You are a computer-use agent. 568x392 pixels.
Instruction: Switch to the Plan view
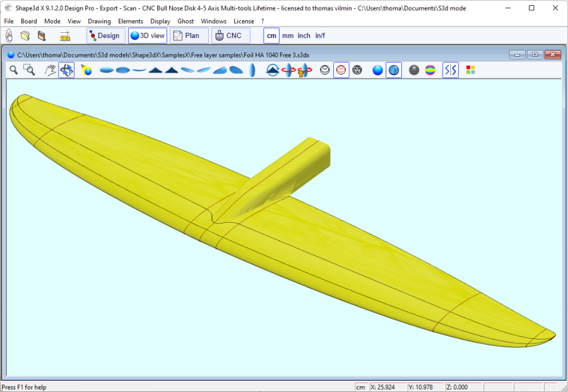pos(188,35)
